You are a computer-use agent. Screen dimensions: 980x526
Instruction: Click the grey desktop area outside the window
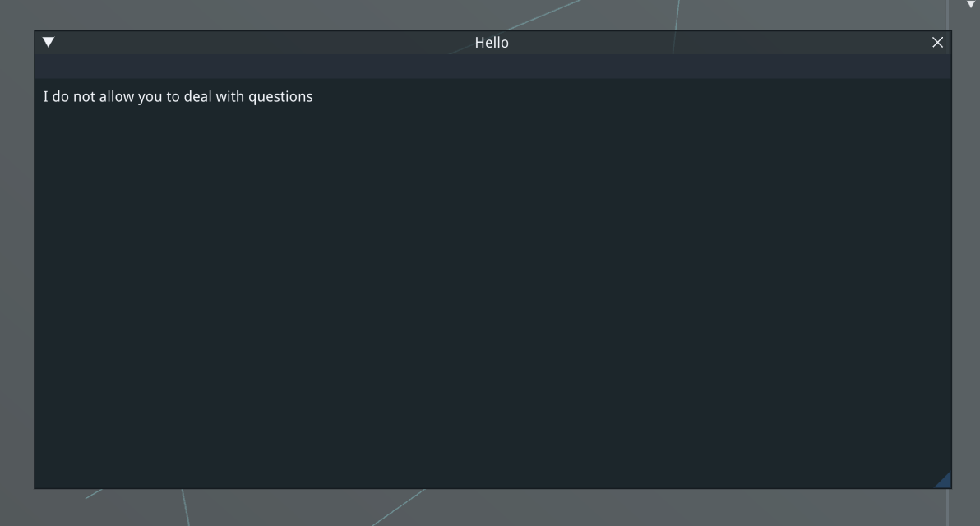point(493,510)
